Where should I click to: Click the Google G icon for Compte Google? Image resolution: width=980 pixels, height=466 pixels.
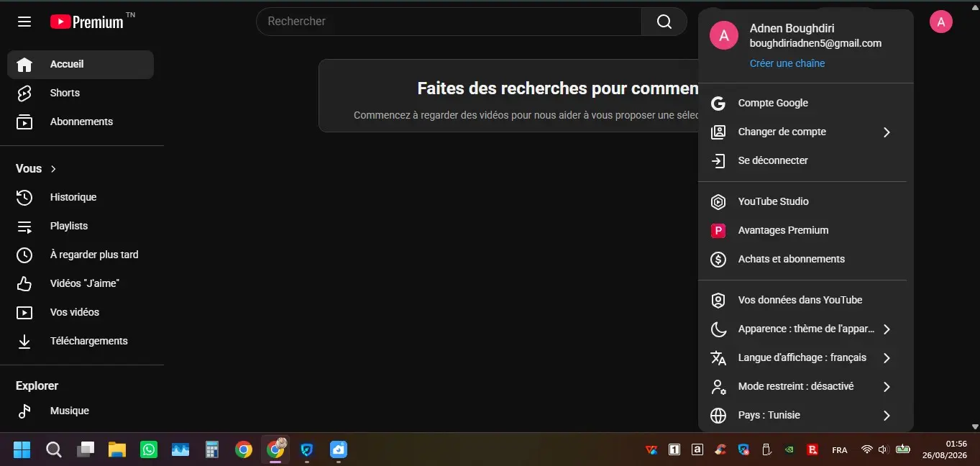[x=718, y=103]
